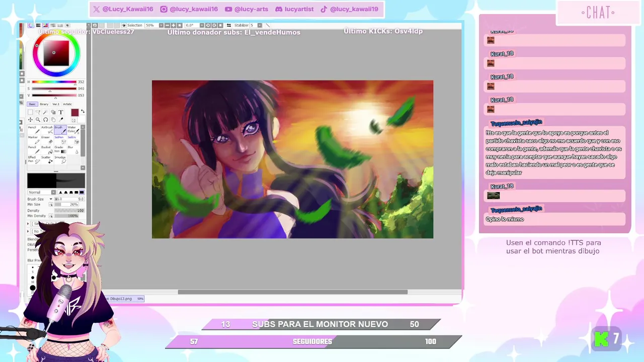Image resolution: width=644 pixels, height=362 pixels.
Task: Click the Density value slider
Action: point(69,211)
